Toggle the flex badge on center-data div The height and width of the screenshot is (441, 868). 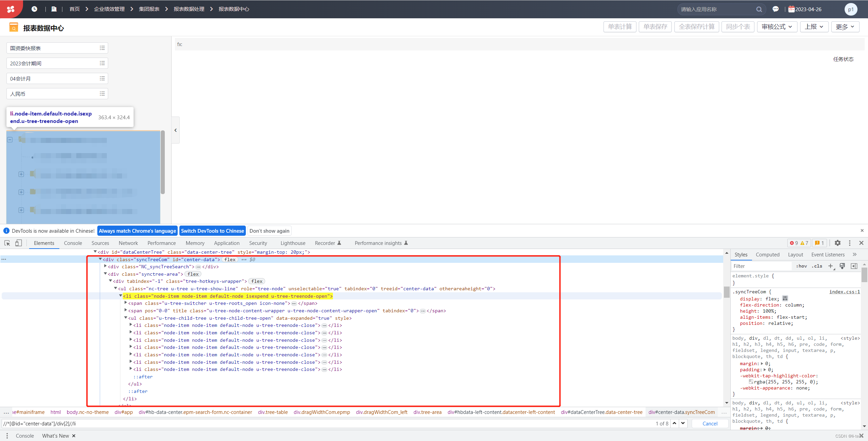230,259
